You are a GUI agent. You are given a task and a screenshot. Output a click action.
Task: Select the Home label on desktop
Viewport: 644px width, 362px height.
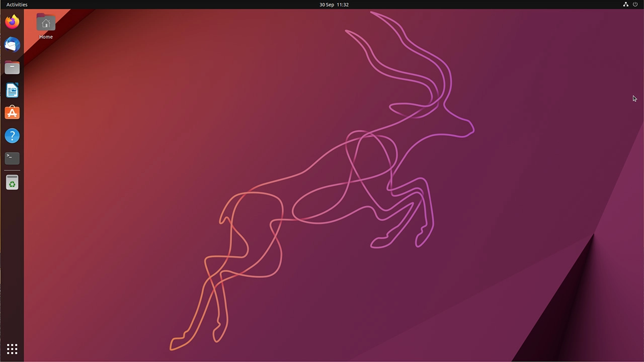pos(46,37)
